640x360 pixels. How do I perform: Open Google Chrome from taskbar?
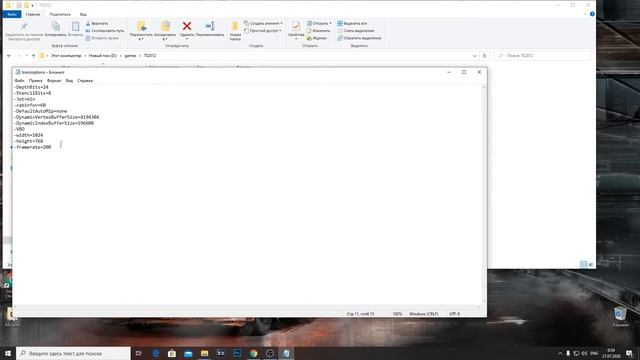pos(253,353)
